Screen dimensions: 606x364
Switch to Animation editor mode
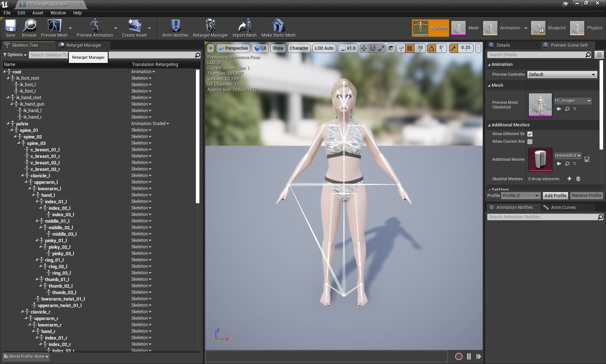(502, 28)
